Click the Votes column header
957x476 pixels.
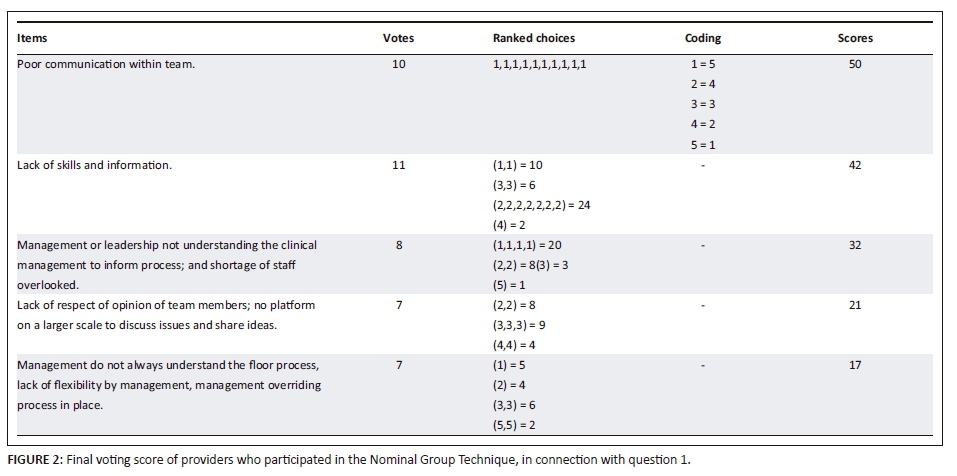click(x=398, y=38)
